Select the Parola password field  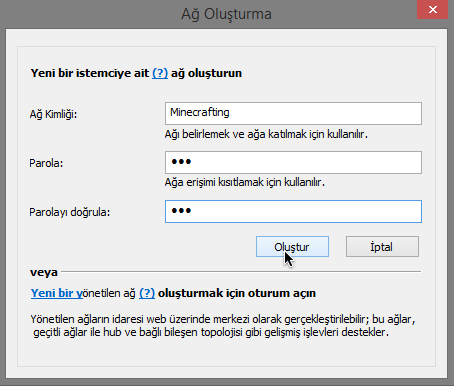(293, 163)
